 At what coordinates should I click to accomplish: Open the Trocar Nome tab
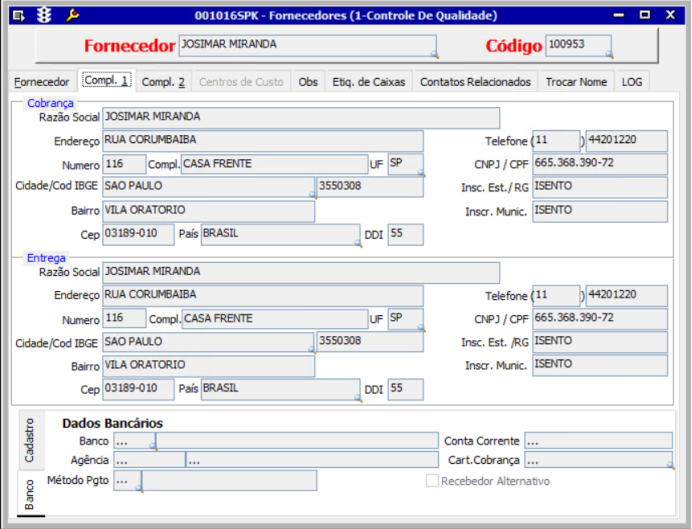point(576,82)
